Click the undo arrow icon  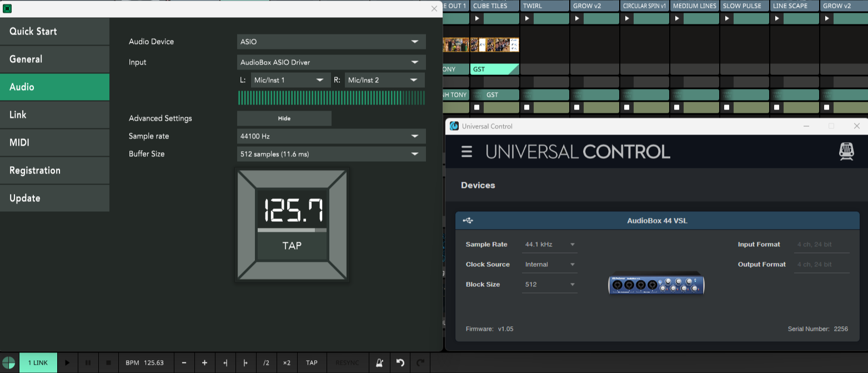(400, 363)
